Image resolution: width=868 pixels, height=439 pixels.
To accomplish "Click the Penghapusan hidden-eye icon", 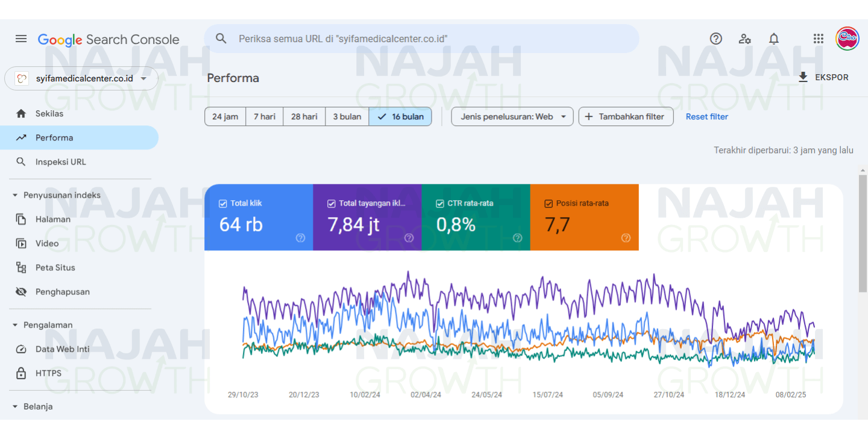I will 21,291.
